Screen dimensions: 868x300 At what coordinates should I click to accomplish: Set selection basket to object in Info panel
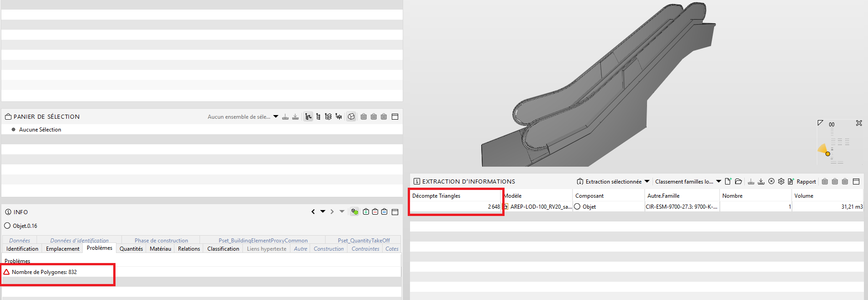pos(384,212)
